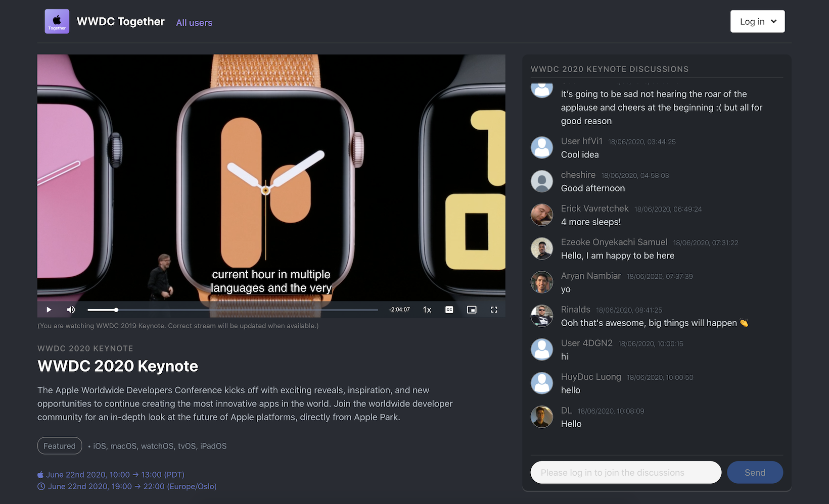829x504 pixels.
Task: Click the message 'Hello, I am happy to be here'
Action: click(x=618, y=256)
